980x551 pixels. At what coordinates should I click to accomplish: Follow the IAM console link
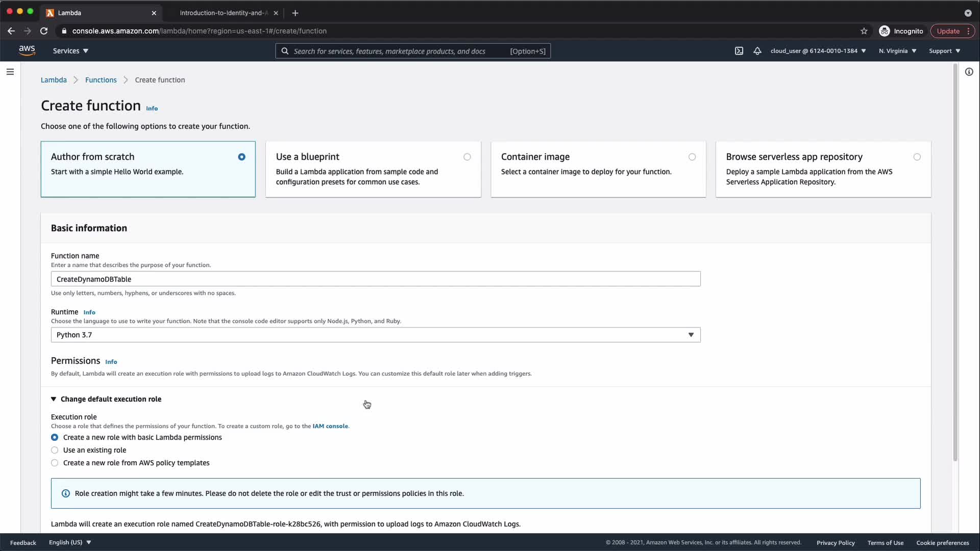[330, 426]
